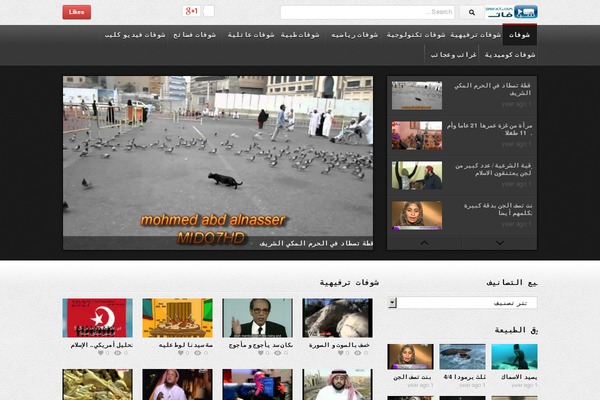Open the red crescent flag video thumbnail

98,318
